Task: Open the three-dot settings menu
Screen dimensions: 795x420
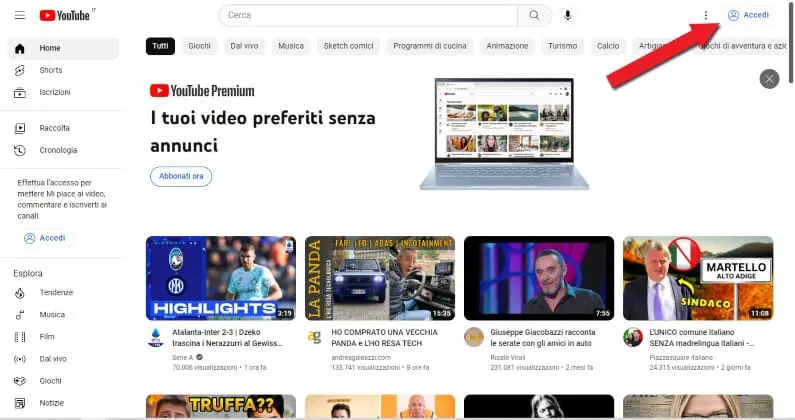Action: pyautogui.click(x=706, y=15)
